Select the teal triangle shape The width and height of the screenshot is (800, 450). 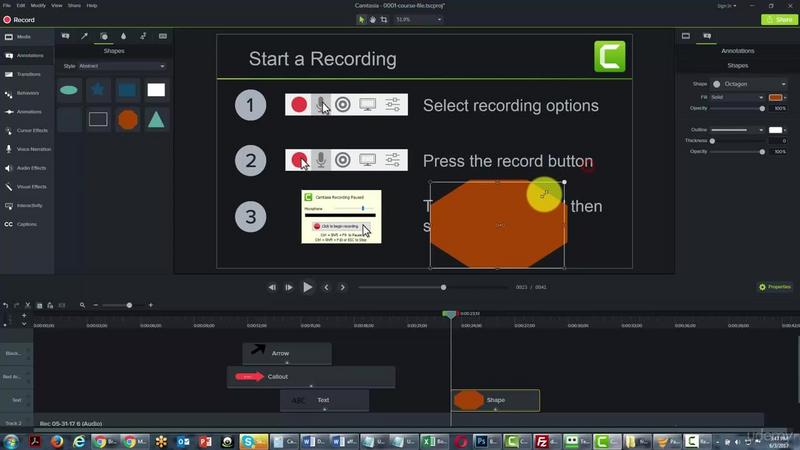tap(156, 119)
